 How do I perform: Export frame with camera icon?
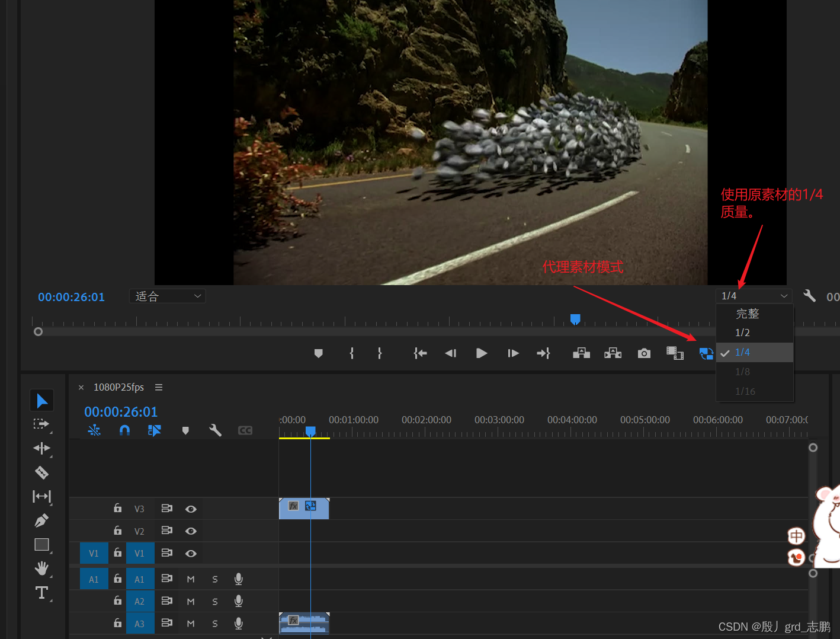coord(644,353)
